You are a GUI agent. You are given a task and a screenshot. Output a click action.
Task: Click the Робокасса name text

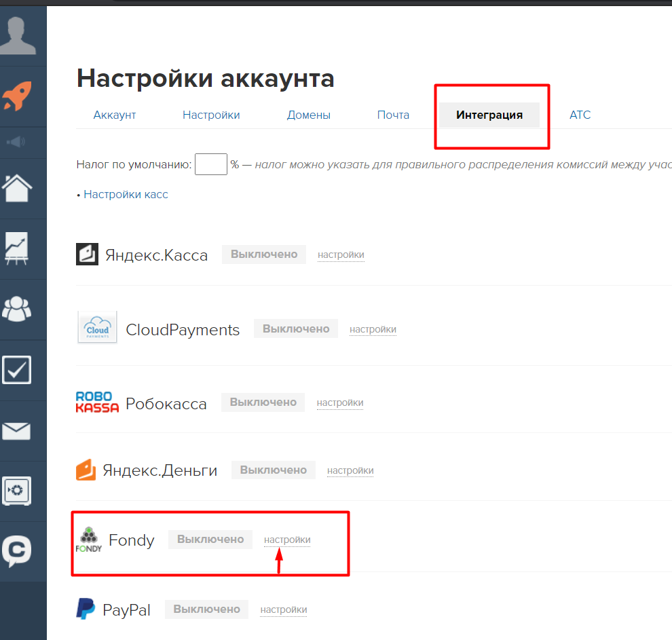tap(166, 404)
